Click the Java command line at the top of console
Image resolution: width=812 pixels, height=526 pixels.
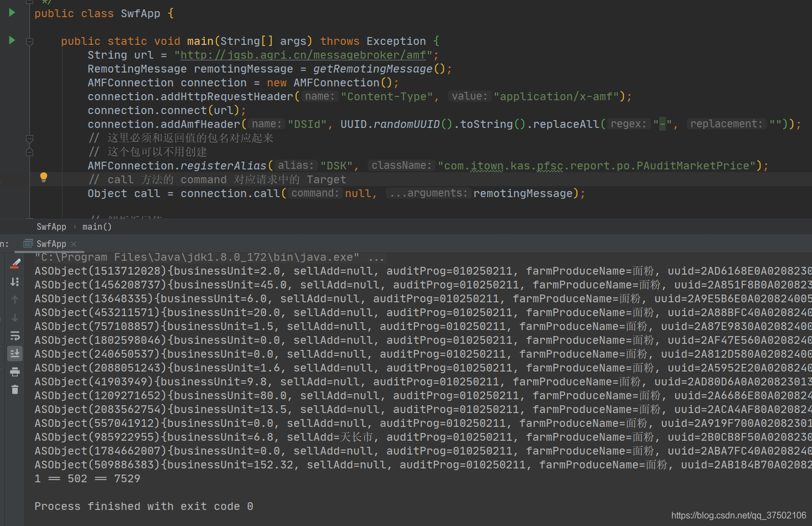coord(209,257)
